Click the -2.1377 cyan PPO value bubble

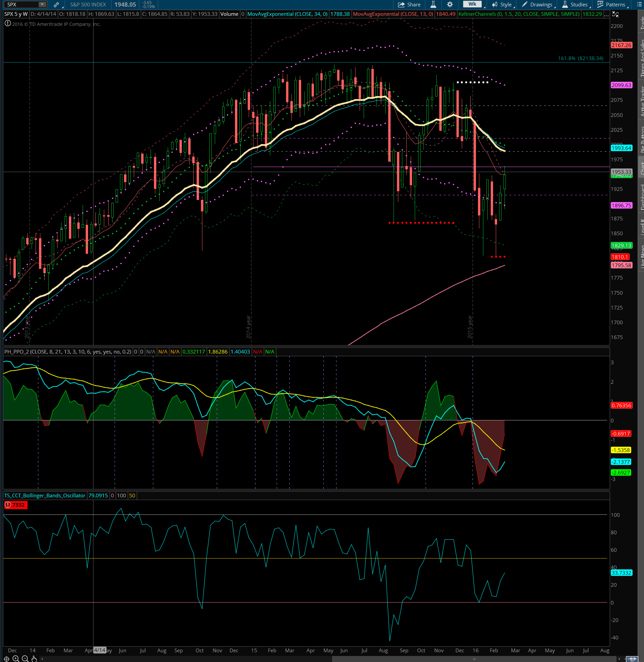[621, 462]
